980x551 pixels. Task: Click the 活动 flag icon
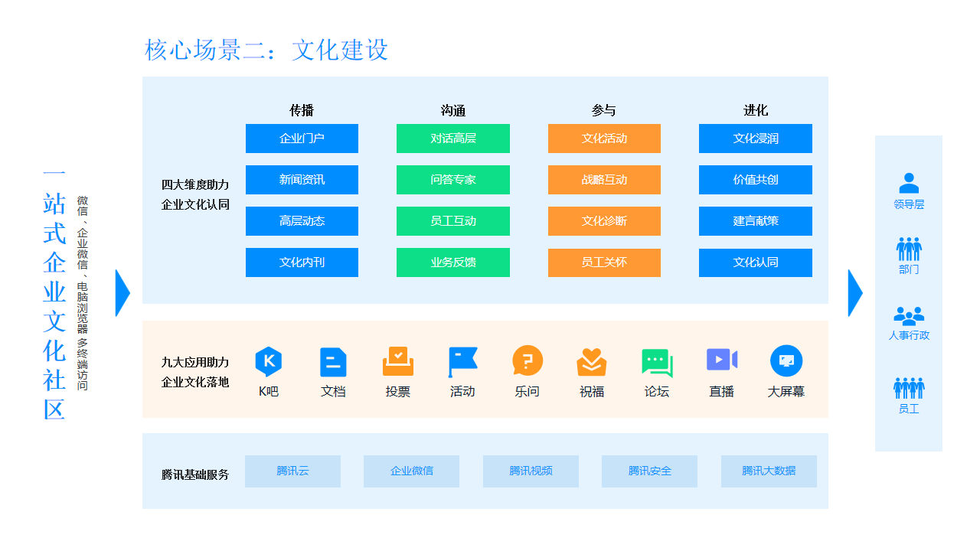pyautogui.click(x=462, y=362)
